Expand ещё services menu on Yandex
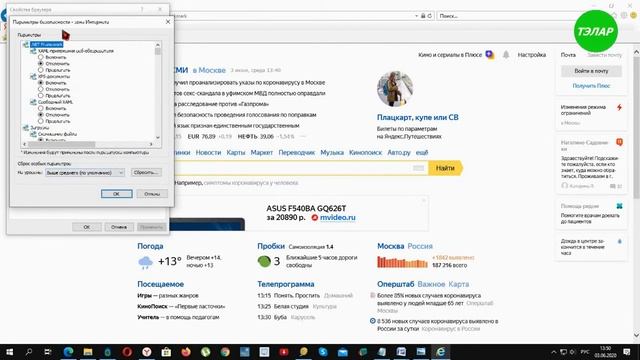640x360 pixels. click(422, 152)
